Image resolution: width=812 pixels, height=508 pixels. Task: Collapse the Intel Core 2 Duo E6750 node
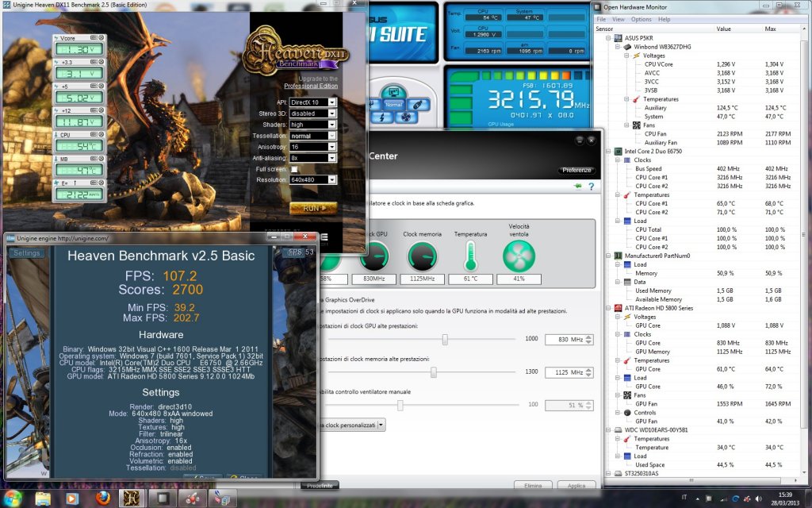pyautogui.click(x=608, y=152)
